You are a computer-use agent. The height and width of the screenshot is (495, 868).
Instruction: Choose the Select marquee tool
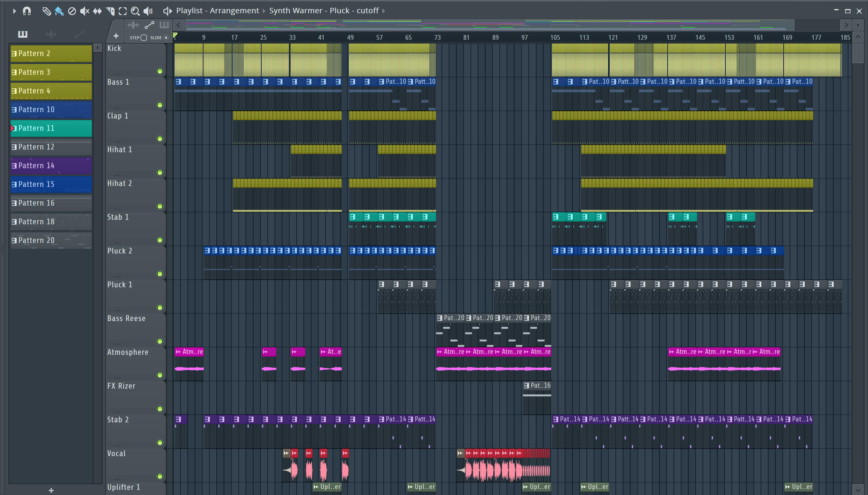[123, 11]
